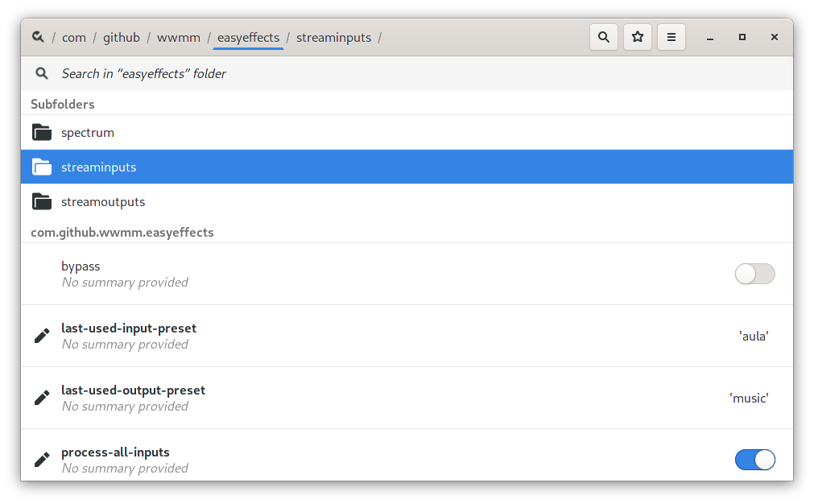The image size is (814, 504).
Task: Select the last-used-input-preset key row
Action: [x=322, y=335]
